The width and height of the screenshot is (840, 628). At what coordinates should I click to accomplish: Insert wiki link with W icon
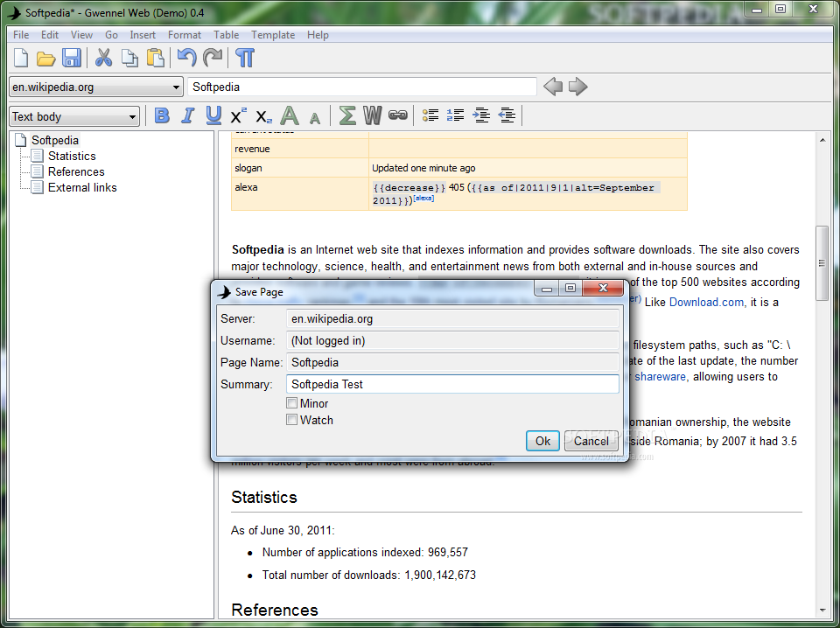pos(373,115)
